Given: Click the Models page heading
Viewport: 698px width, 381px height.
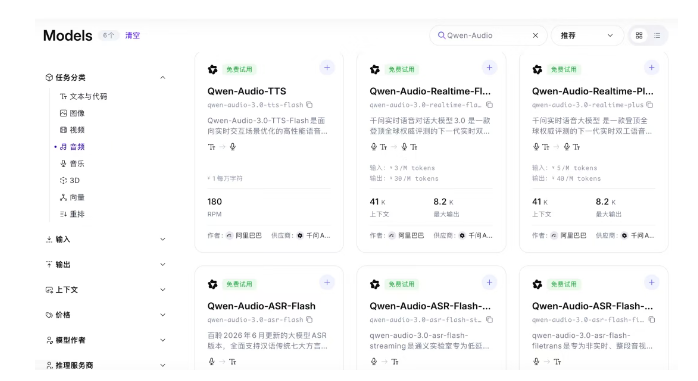Looking at the screenshot, I should pyautogui.click(x=68, y=36).
